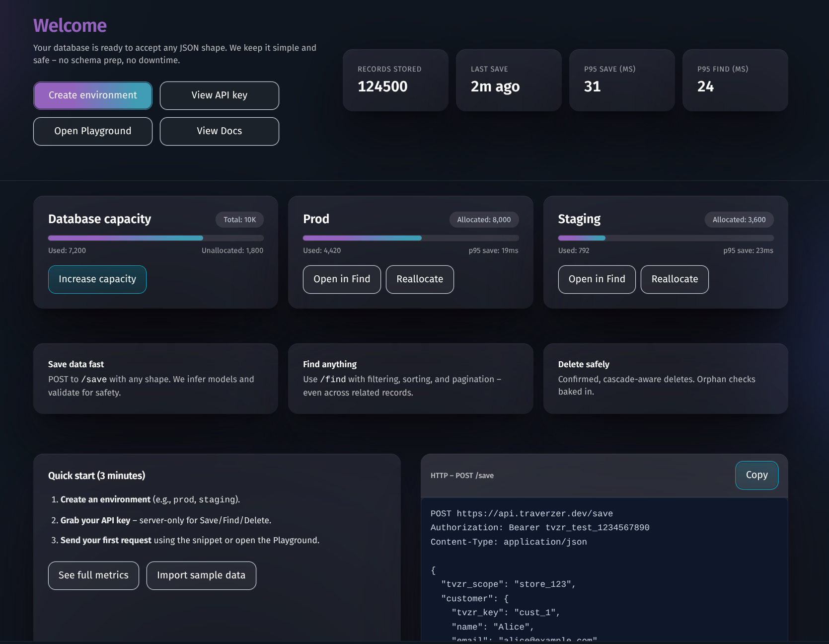Open the View API key panel
The width and height of the screenshot is (829, 644).
click(x=219, y=95)
